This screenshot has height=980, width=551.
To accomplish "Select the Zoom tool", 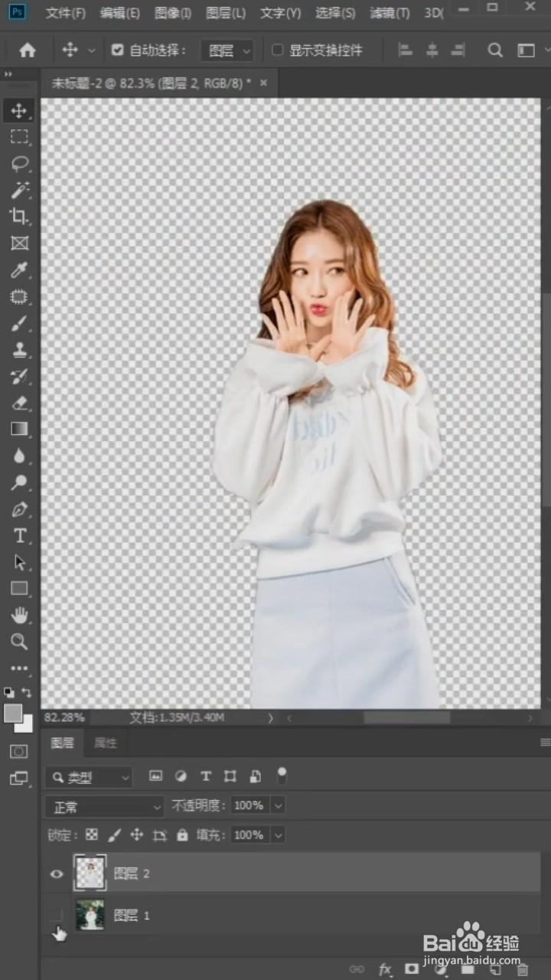I will click(x=19, y=642).
